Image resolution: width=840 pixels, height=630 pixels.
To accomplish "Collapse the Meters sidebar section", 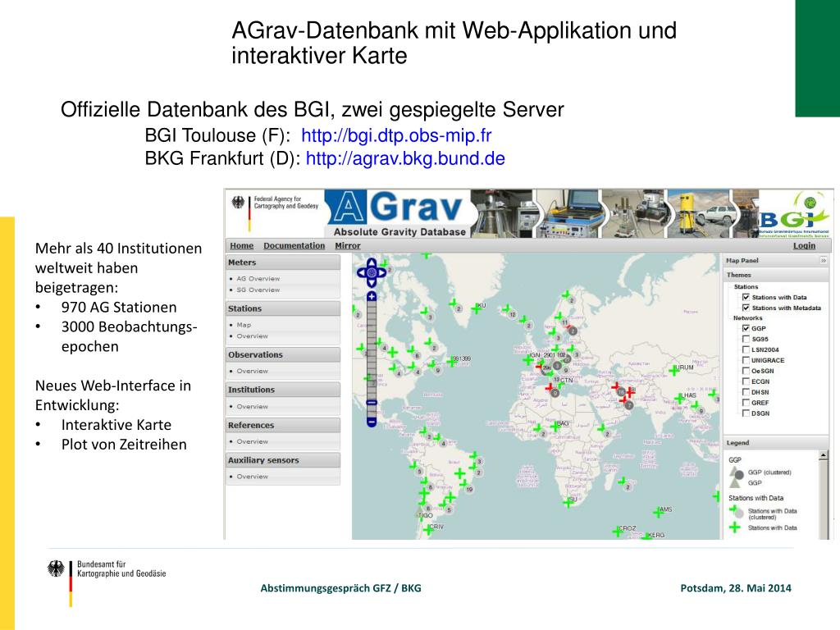I will [283, 262].
